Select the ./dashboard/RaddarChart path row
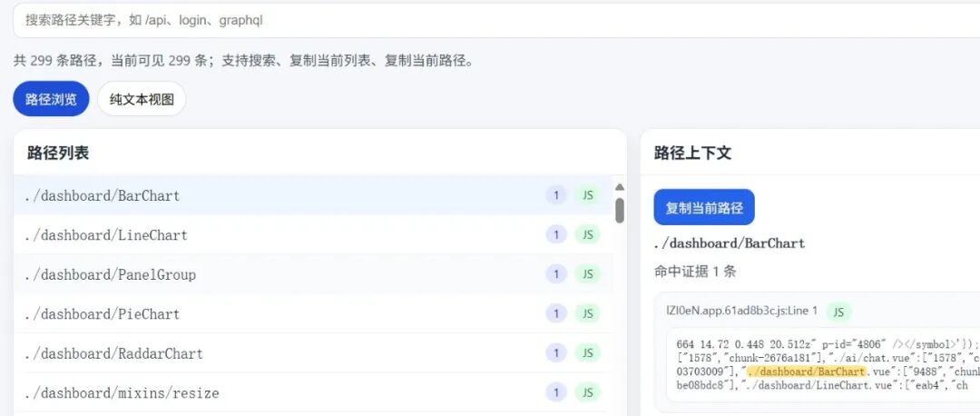Viewport: 980px width, 416px height. tap(313, 352)
